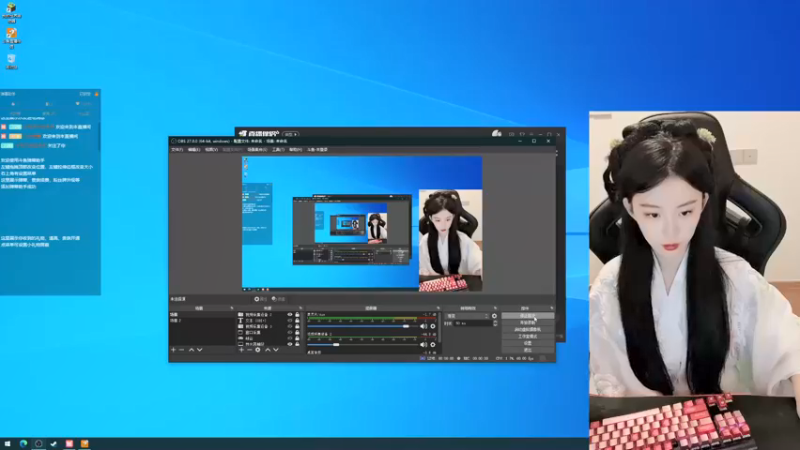Open the orange app icon on taskbar
The height and width of the screenshot is (450, 800).
[x=85, y=444]
